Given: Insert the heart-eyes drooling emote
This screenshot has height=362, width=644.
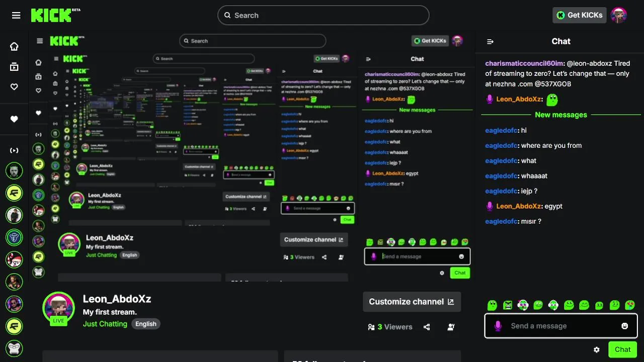Looking at the screenshot, I should 629,305.
